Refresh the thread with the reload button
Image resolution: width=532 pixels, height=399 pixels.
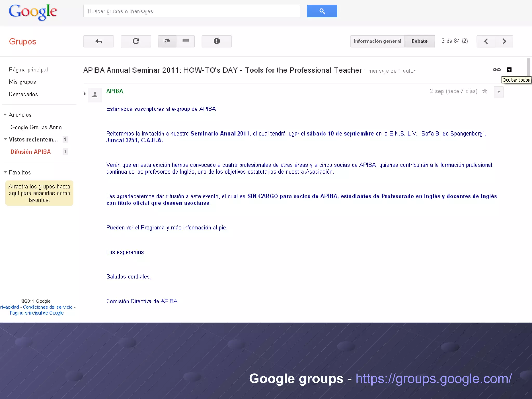click(136, 41)
